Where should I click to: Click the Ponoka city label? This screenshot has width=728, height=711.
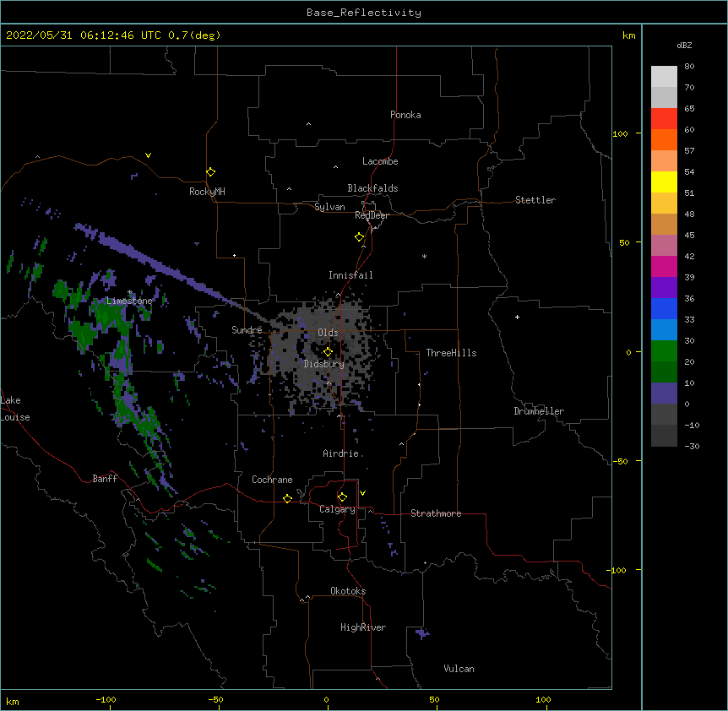coord(405,115)
